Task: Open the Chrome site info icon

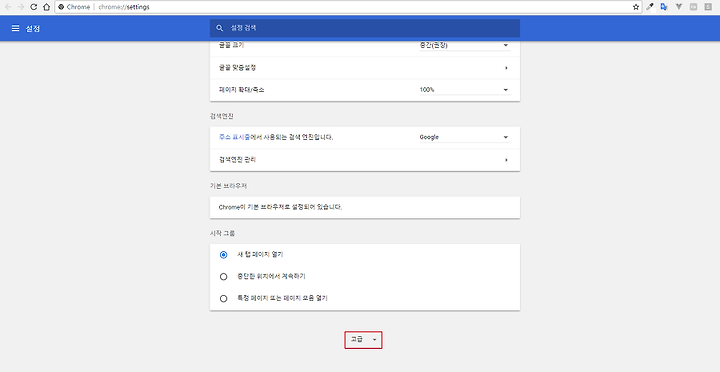Action: click(61, 7)
